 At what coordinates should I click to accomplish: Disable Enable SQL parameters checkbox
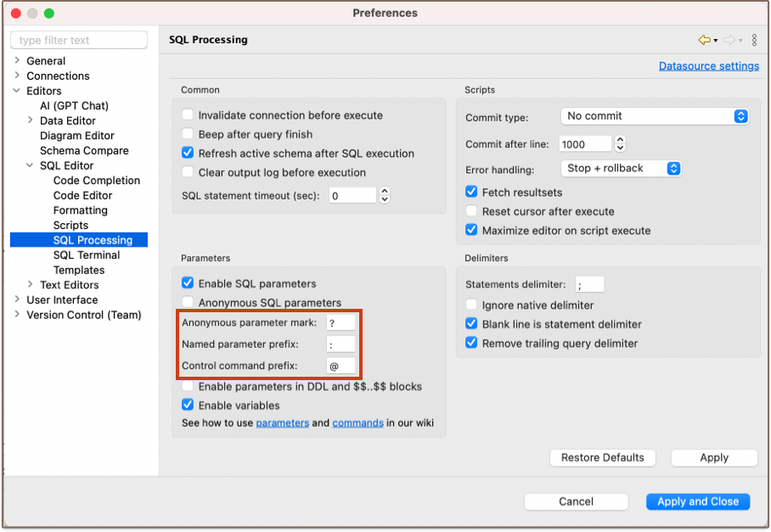pyautogui.click(x=188, y=283)
